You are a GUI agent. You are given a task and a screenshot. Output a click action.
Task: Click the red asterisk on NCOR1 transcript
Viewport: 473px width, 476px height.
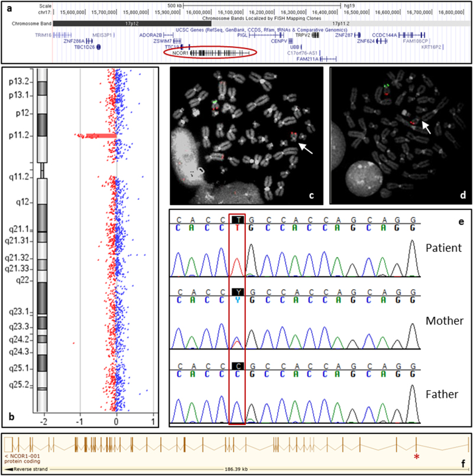point(416,457)
